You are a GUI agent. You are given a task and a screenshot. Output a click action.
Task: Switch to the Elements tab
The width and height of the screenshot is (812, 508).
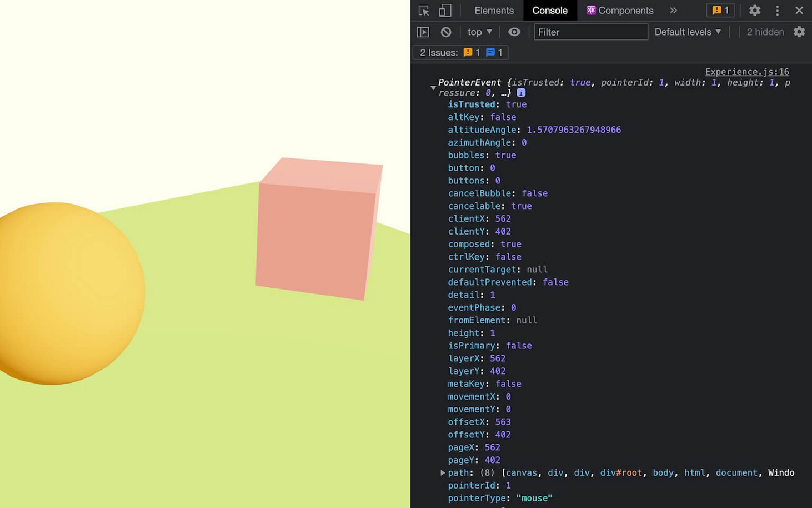(x=494, y=11)
